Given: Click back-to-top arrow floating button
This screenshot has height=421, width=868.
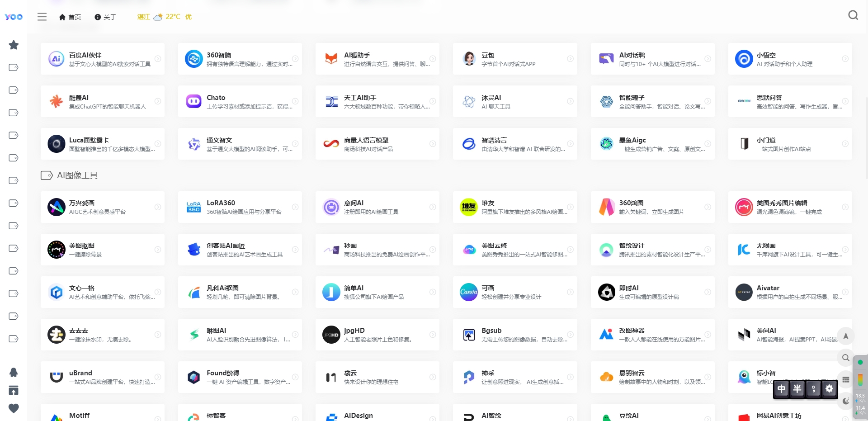Looking at the screenshot, I should pos(845,336).
